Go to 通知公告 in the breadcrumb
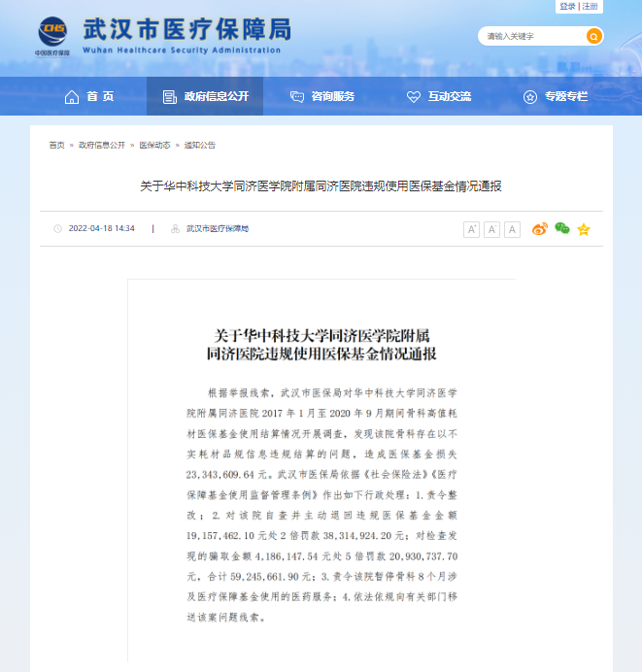The image size is (642, 672). [x=200, y=146]
